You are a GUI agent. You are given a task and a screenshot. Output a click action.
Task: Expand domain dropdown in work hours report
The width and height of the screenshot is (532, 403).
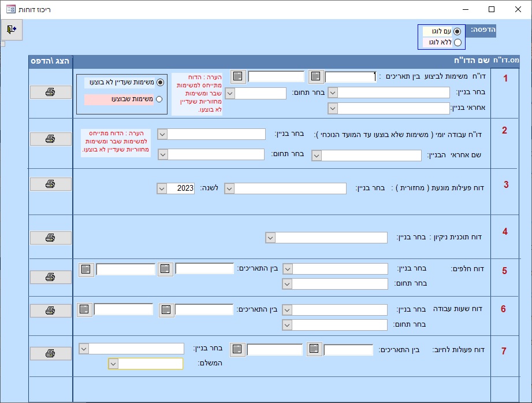[x=287, y=325]
